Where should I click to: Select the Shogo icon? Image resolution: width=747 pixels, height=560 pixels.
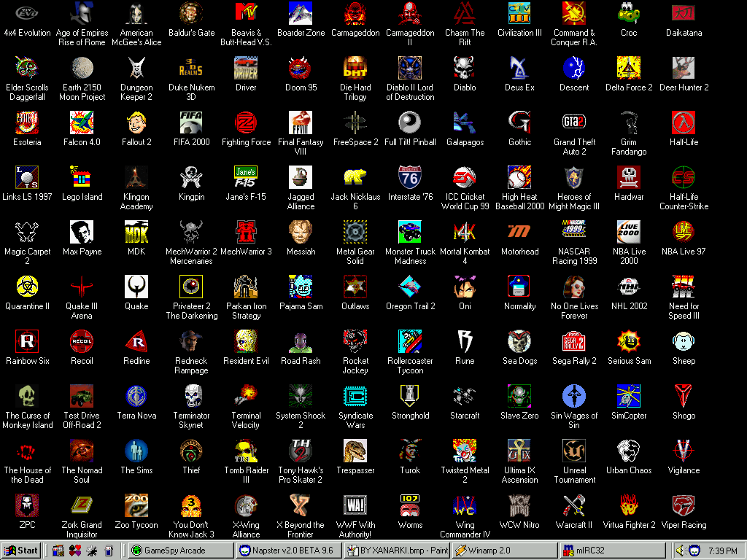point(684,396)
